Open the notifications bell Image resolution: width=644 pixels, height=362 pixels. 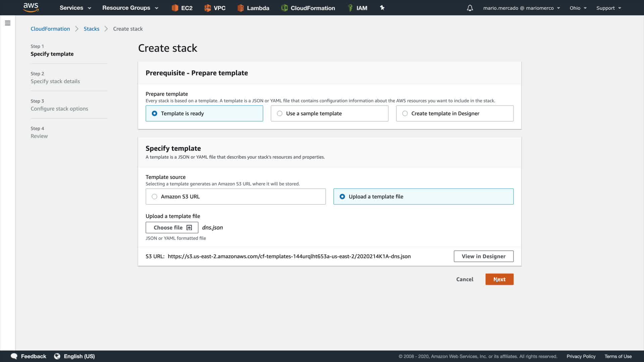pos(470,8)
